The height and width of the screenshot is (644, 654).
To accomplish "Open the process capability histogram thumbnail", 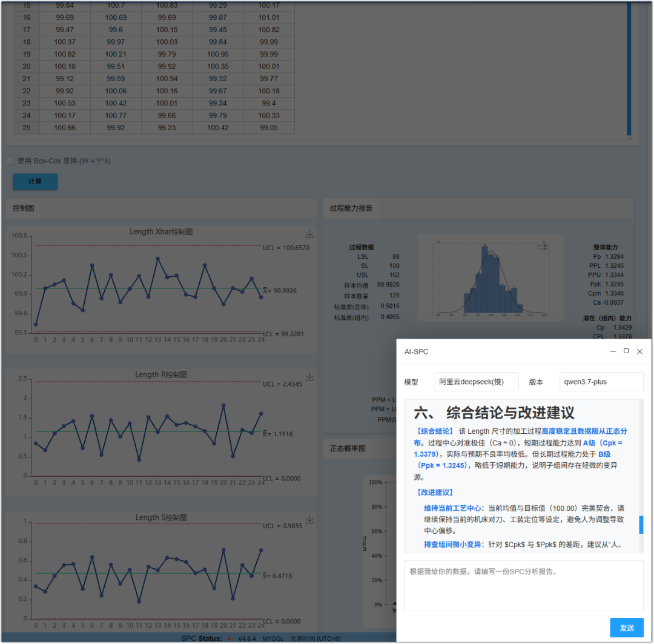I will pyautogui.click(x=490, y=277).
